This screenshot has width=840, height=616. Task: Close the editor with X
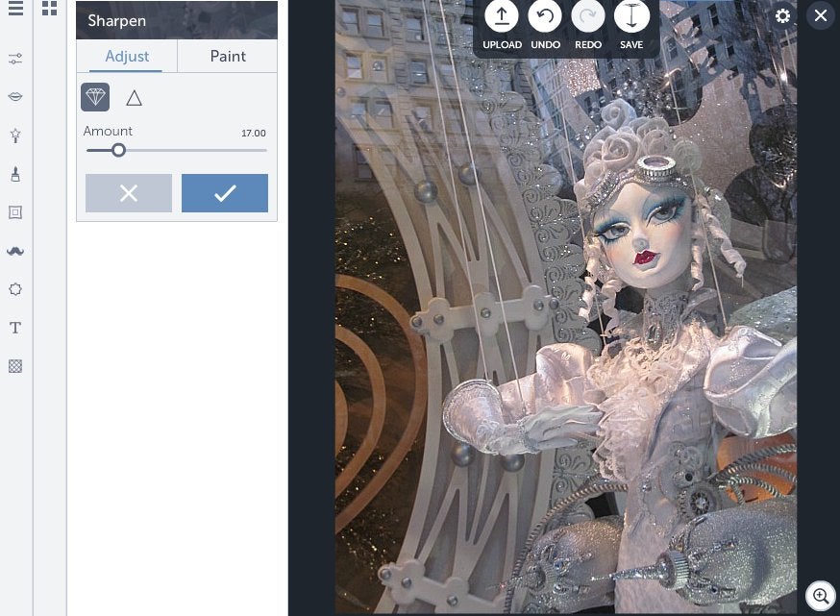point(821,15)
